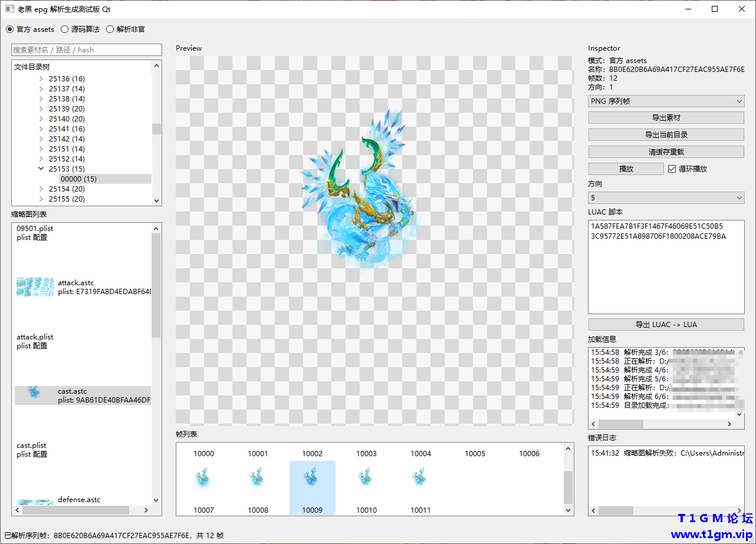The height and width of the screenshot is (544, 756).
Task: Click the search materials input field
Action: point(86,50)
